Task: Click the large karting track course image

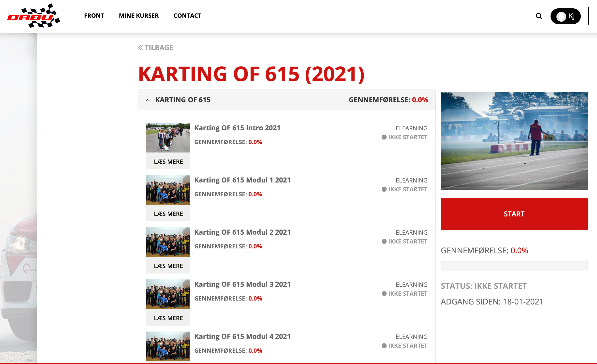Action: [x=514, y=141]
